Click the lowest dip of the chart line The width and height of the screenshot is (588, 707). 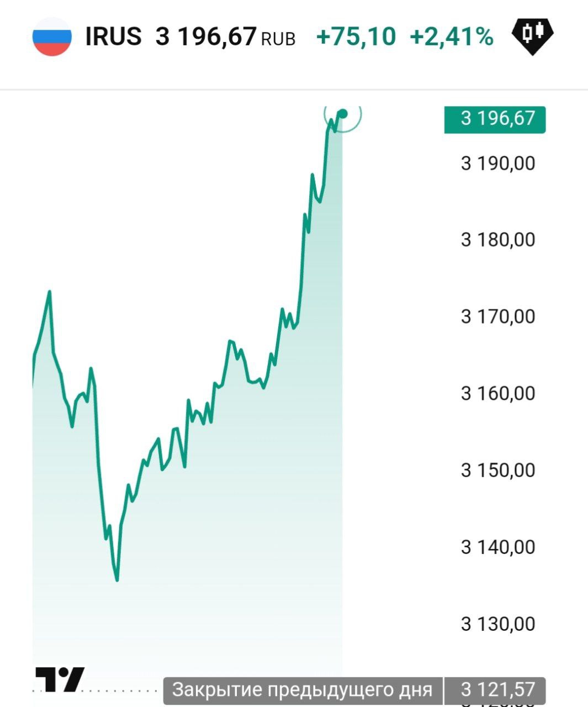(x=117, y=579)
